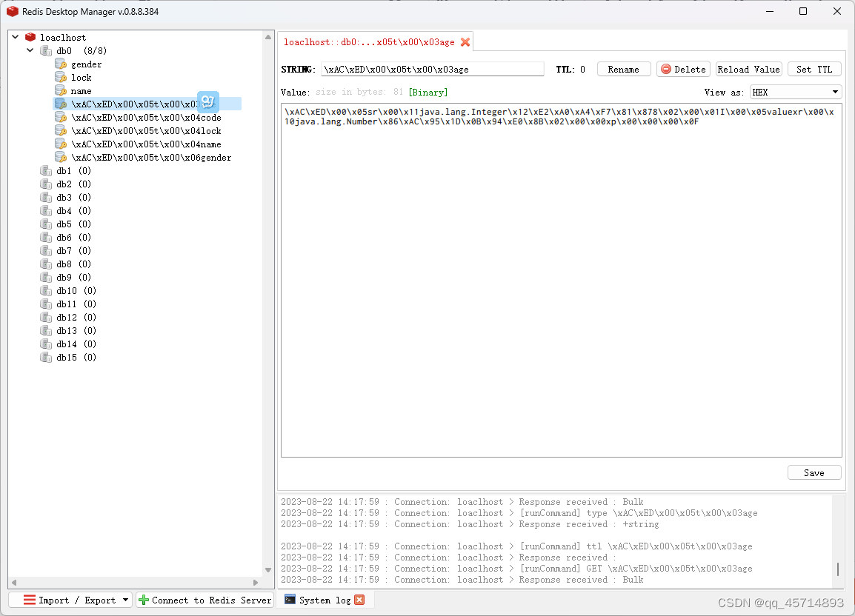Viewport: 855px width, 616px height.
Task: Open the View as HEX dropdown
Action: [796, 92]
